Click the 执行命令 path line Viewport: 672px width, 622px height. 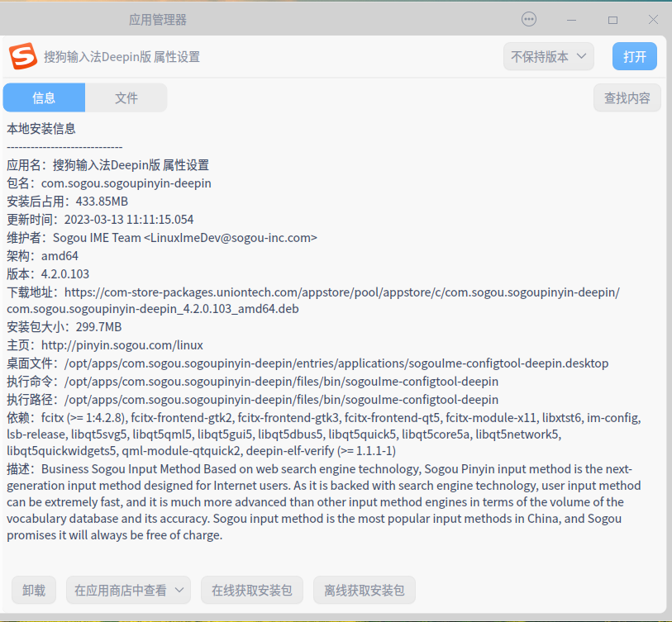pyautogui.click(x=252, y=382)
